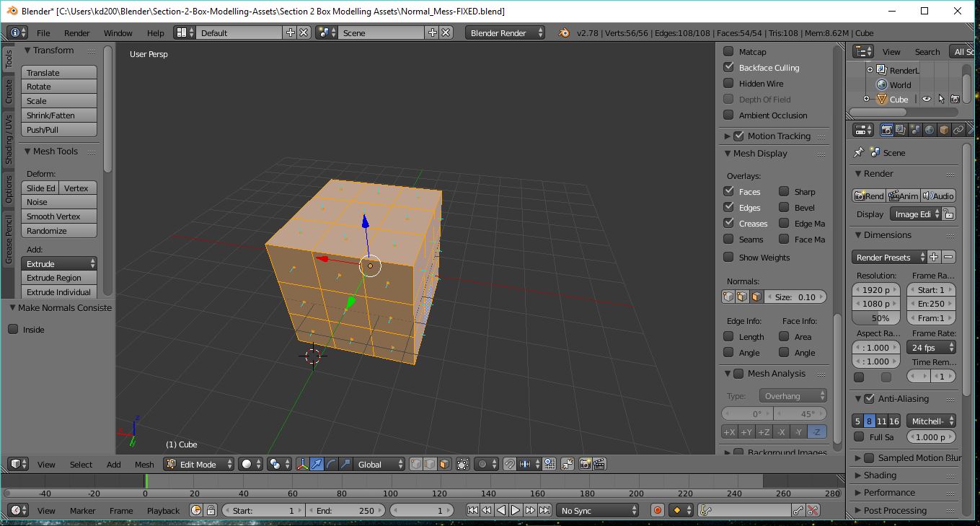Click the auto keyframe record button
Viewport: 980px width, 526px height.
coord(657,510)
